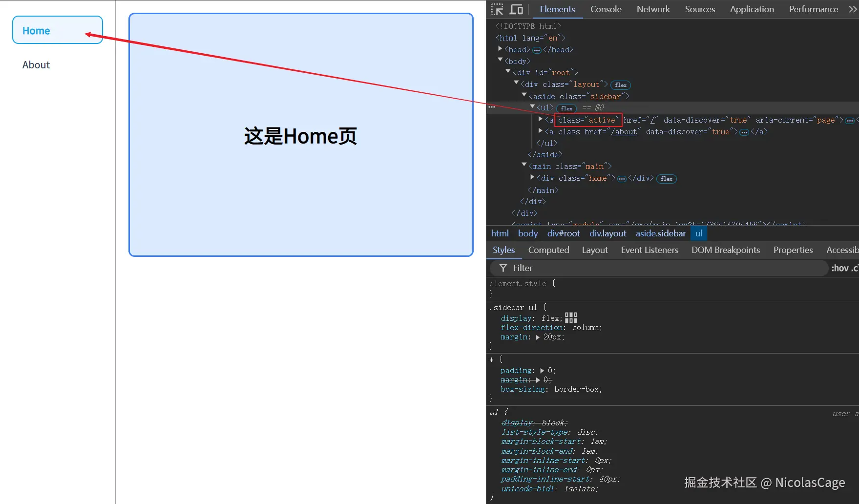Click the filter funnel icon in Styles
This screenshot has height=504, width=859.
pos(503,268)
